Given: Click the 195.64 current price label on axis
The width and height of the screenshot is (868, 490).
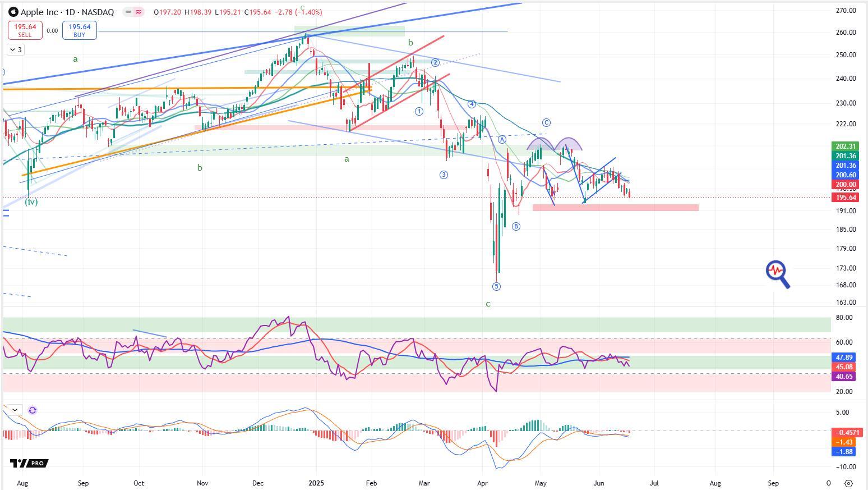Looking at the screenshot, I should coord(846,198).
